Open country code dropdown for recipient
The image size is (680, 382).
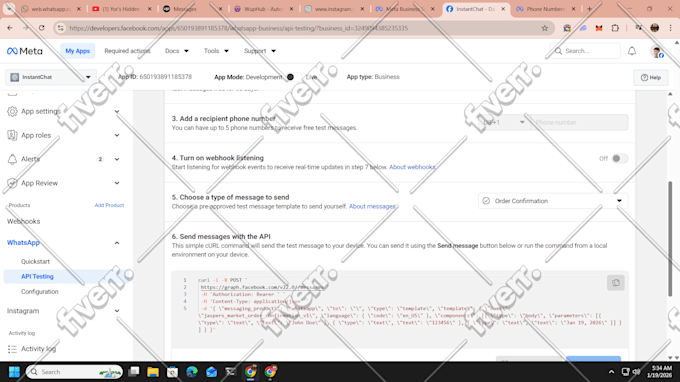pos(504,122)
